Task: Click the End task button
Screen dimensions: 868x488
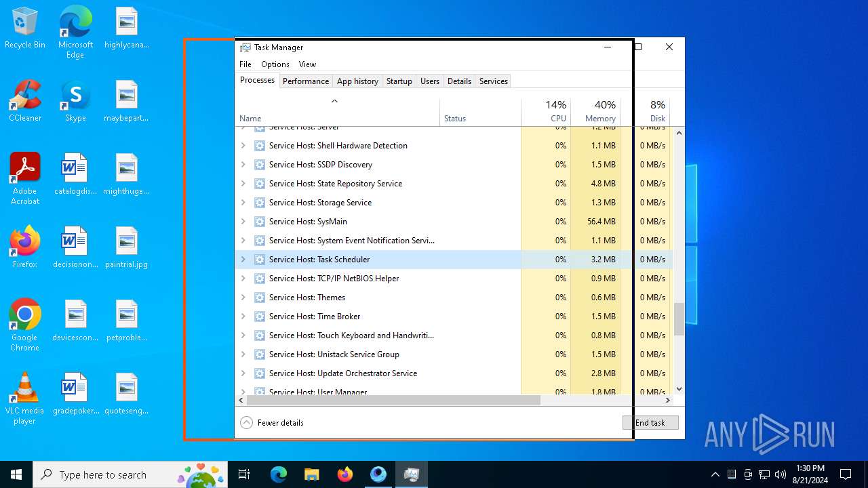Action: (650, 423)
